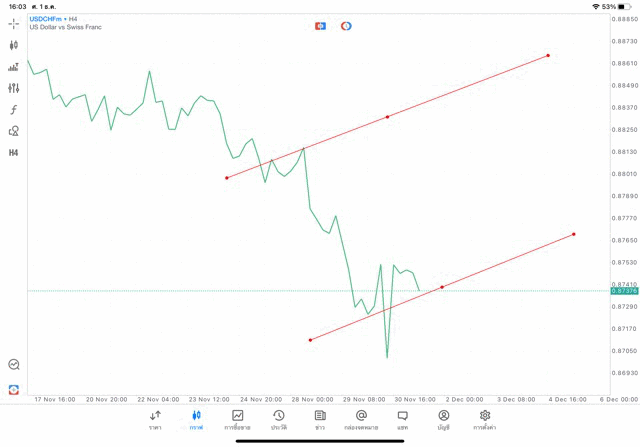The width and height of the screenshot is (640, 447).
Task: Activate the crosshair cursor tool
Action: tap(14, 23)
